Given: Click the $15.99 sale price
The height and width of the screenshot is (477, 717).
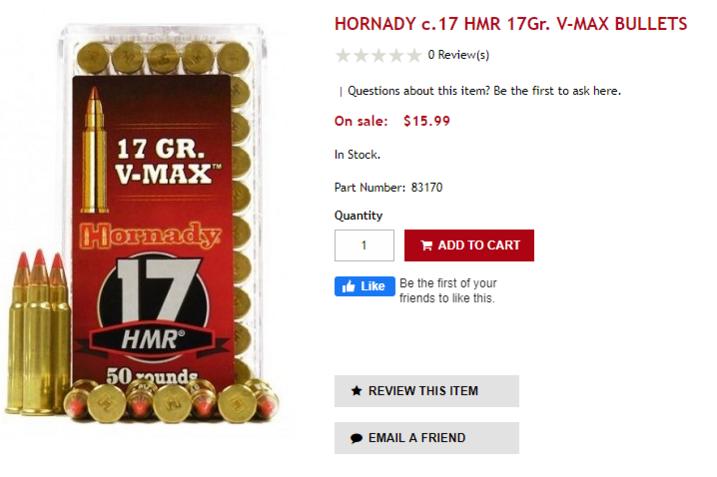Looking at the screenshot, I should coord(427,121).
